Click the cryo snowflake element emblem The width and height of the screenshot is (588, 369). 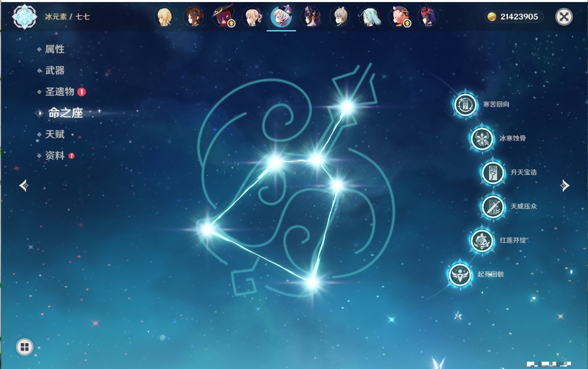click(x=24, y=17)
